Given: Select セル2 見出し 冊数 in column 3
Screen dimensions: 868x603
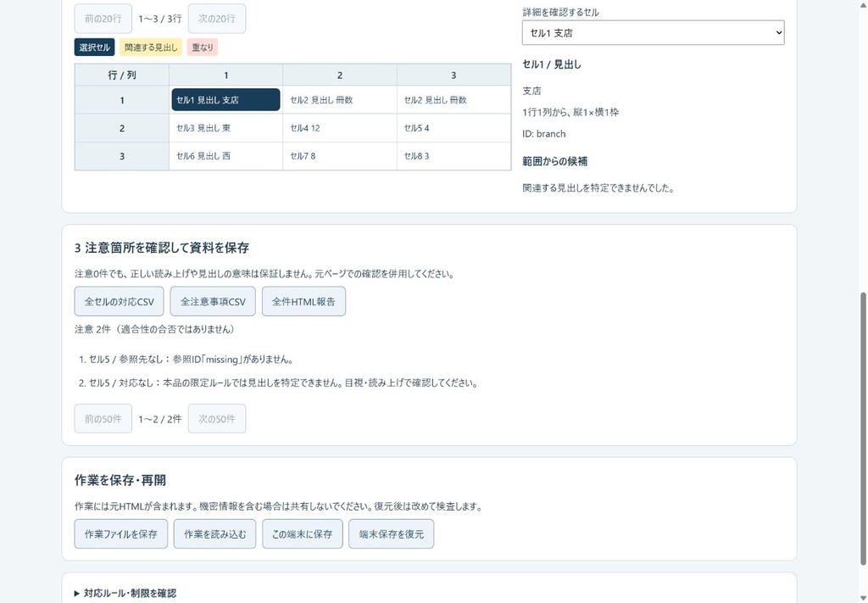Looking at the screenshot, I should (x=453, y=100).
